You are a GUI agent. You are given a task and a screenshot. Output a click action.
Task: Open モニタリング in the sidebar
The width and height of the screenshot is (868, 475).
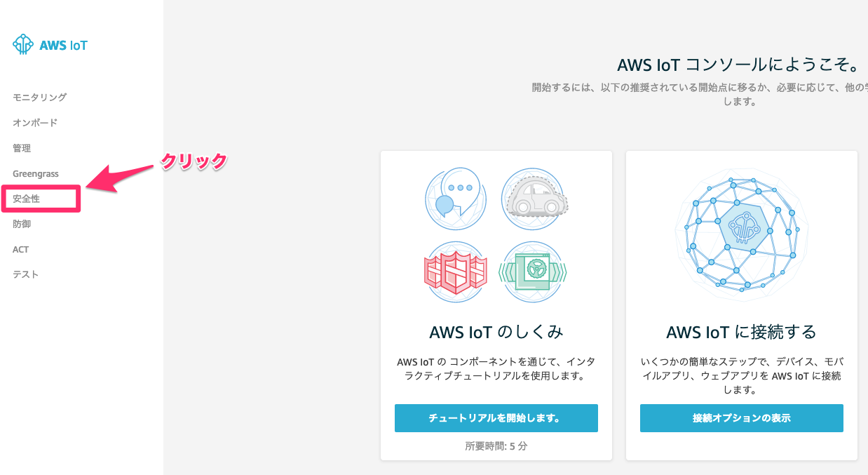click(40, 98)
